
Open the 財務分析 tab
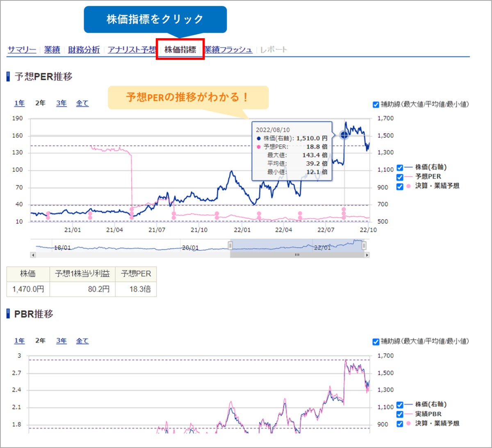tap(84, 49)
